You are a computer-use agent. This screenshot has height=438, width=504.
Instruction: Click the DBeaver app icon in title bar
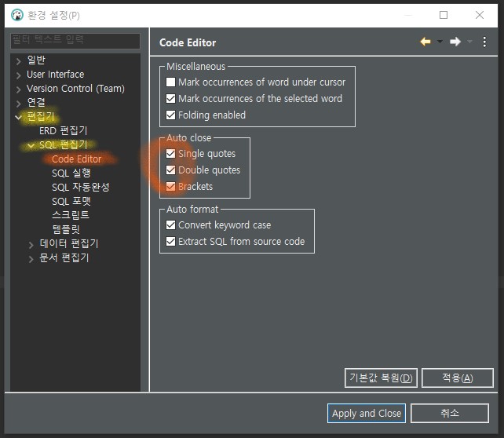17,15
